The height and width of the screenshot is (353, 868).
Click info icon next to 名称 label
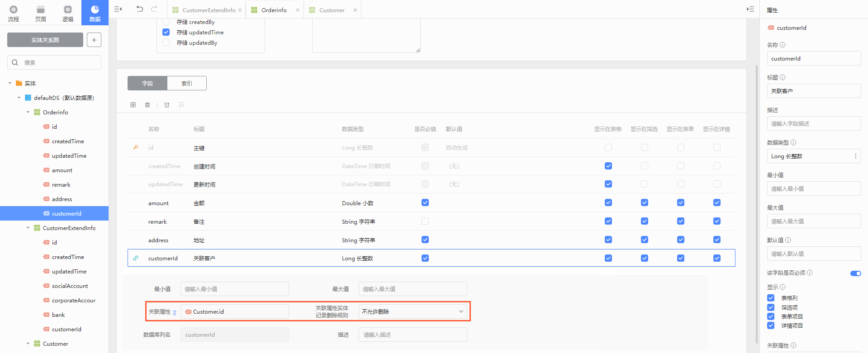coord(783,45)
